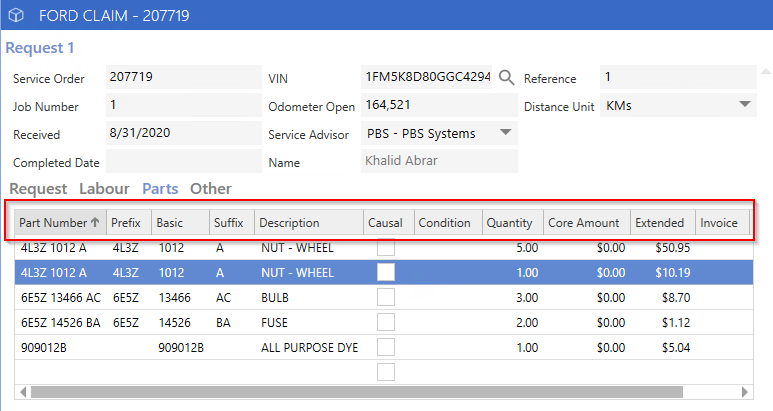Click the Service Order field 207719
Screen dimensions: 773x411
pyautogui.click(x=183, y=77)
